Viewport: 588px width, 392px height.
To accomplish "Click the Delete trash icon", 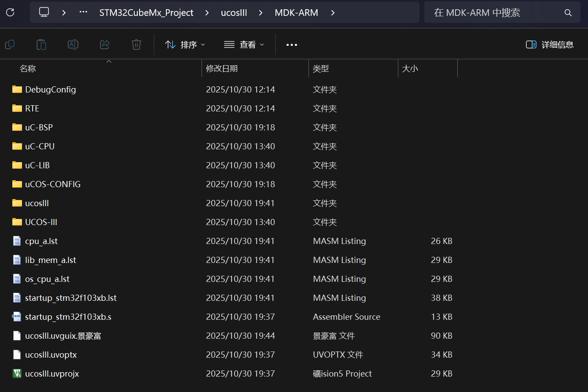I will pyautogui.click(x=136, y=44).
